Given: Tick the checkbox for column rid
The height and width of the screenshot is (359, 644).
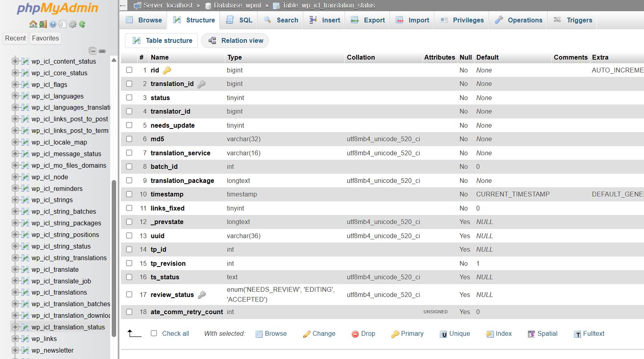Looking at the screenshot, I should click(x=129, y=70).
